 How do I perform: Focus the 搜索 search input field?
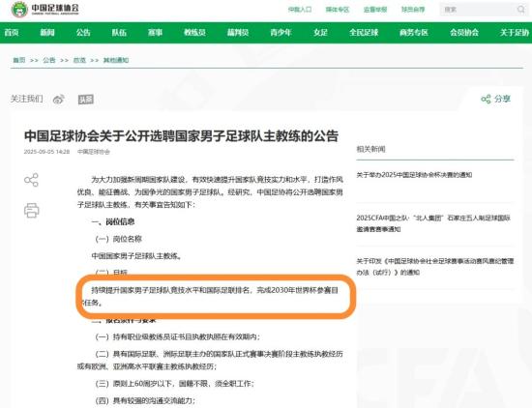478,10
